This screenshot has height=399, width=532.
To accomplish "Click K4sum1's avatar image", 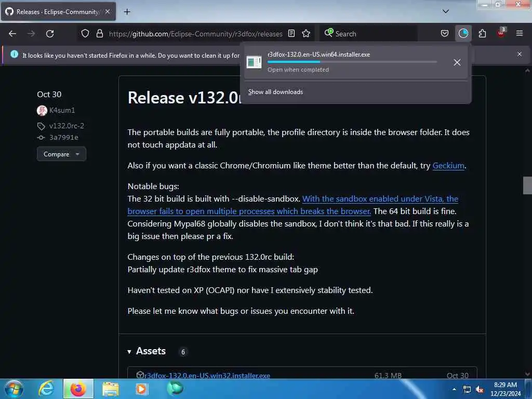I will click(x=42, y=110).
